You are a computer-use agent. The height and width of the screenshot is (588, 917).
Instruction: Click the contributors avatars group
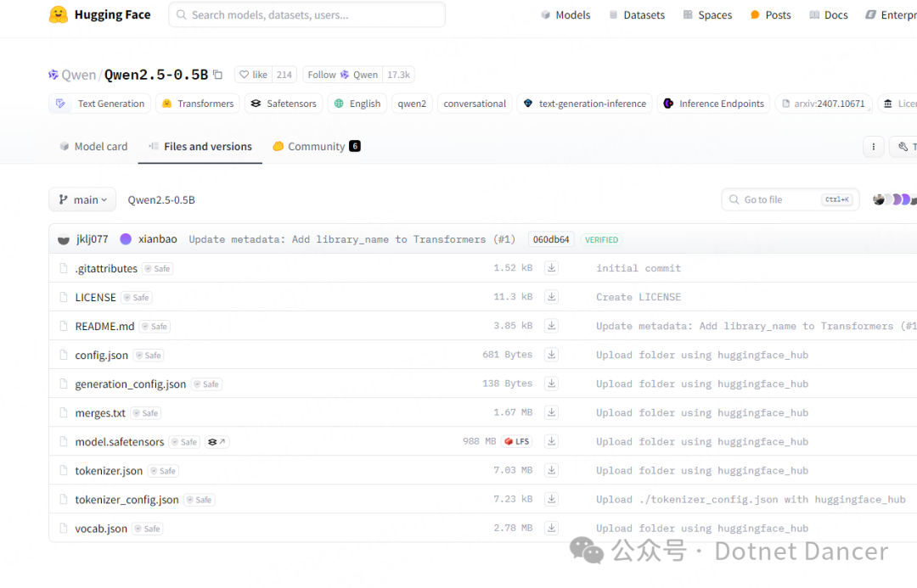click(895, 200)
